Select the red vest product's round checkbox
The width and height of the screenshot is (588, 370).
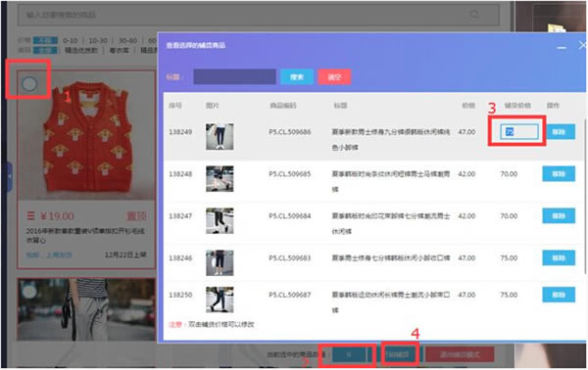tap(29, 84)
